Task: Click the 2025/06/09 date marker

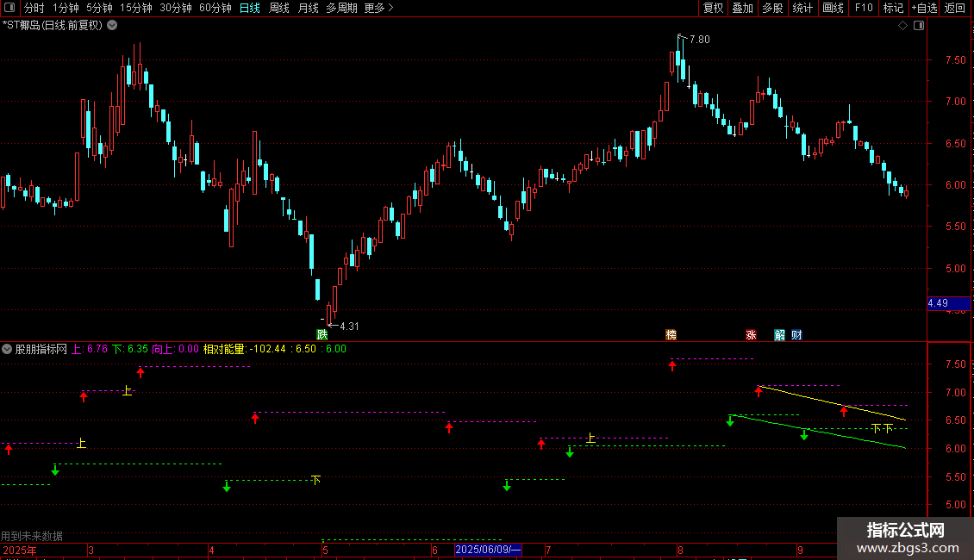Action: pos(488,550)
